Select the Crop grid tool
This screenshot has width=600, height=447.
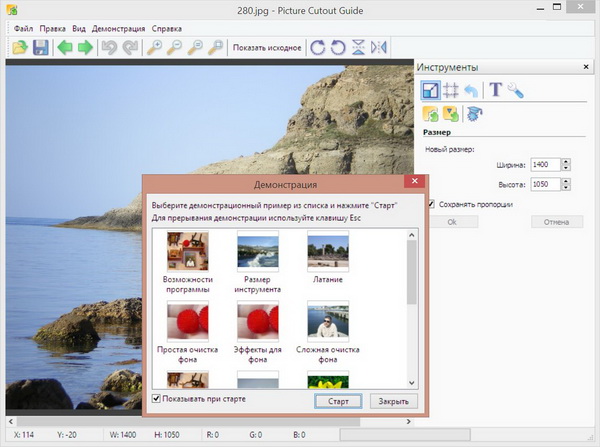[451, 90]
